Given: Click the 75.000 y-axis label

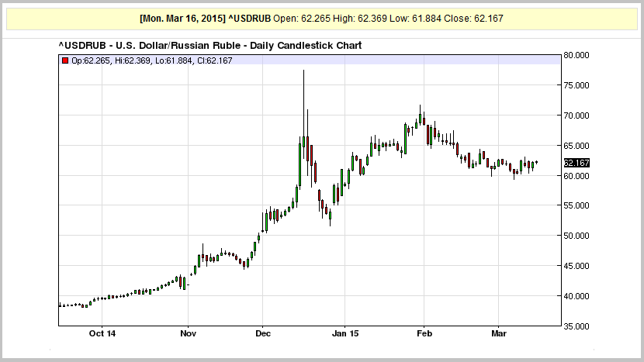Looking at the screenshot, I should coord(576,85).
